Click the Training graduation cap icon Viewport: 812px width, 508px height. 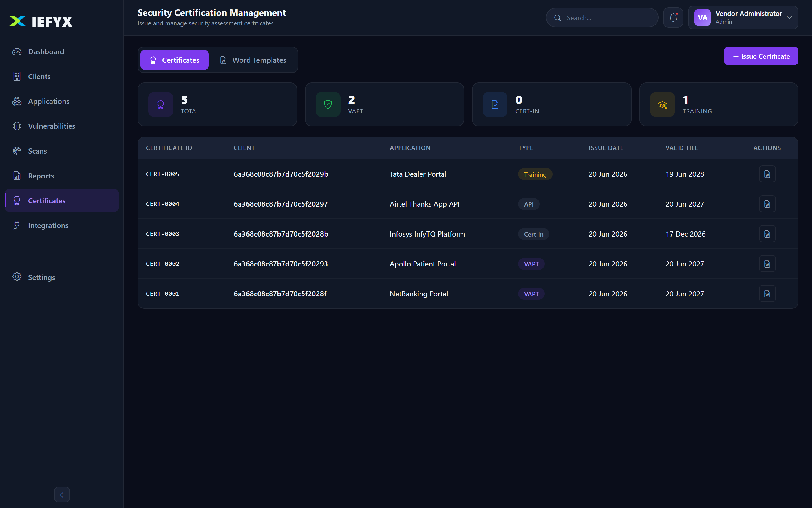[662, 104]
